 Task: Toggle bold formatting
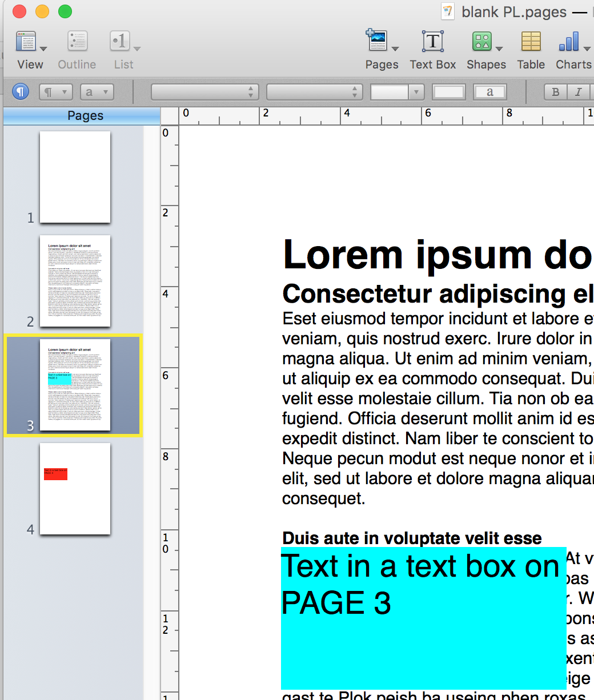click(555, 92)
